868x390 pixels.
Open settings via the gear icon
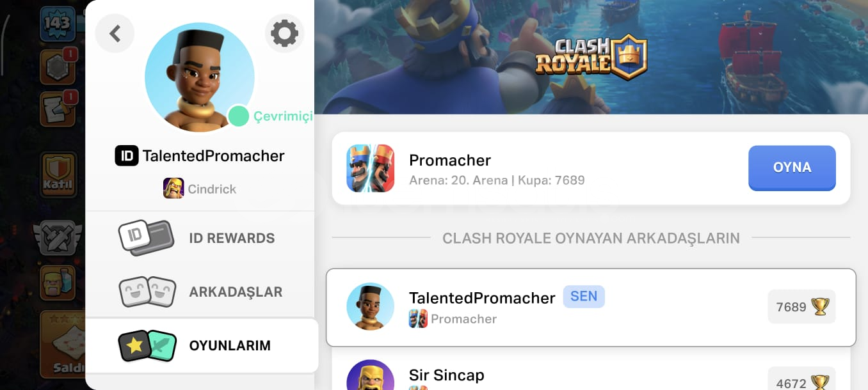click(284, 33)
